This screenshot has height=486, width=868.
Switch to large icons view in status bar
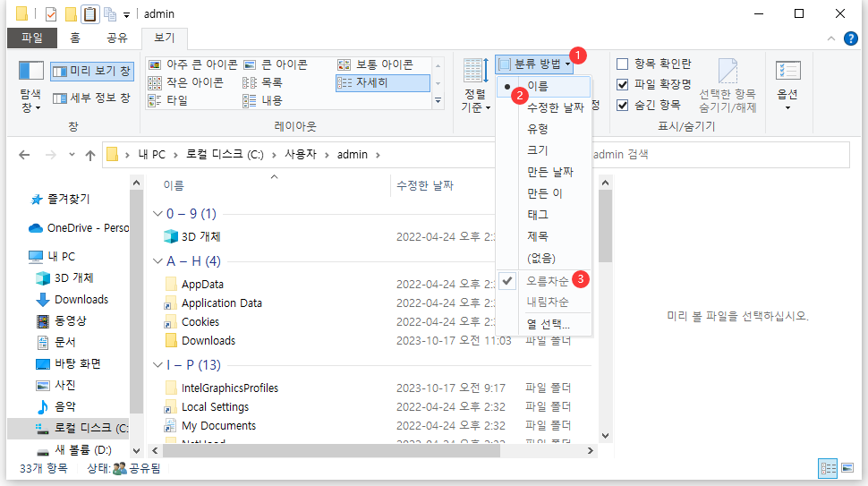[x=848, y=468]
